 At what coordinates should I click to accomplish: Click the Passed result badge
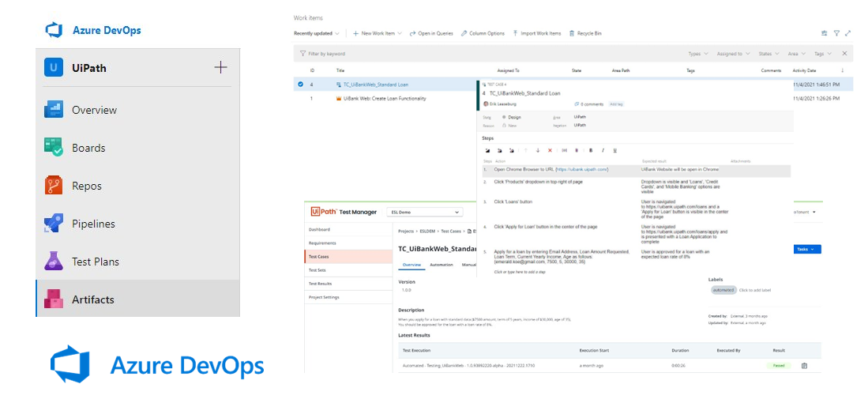[x=779, y=365]
